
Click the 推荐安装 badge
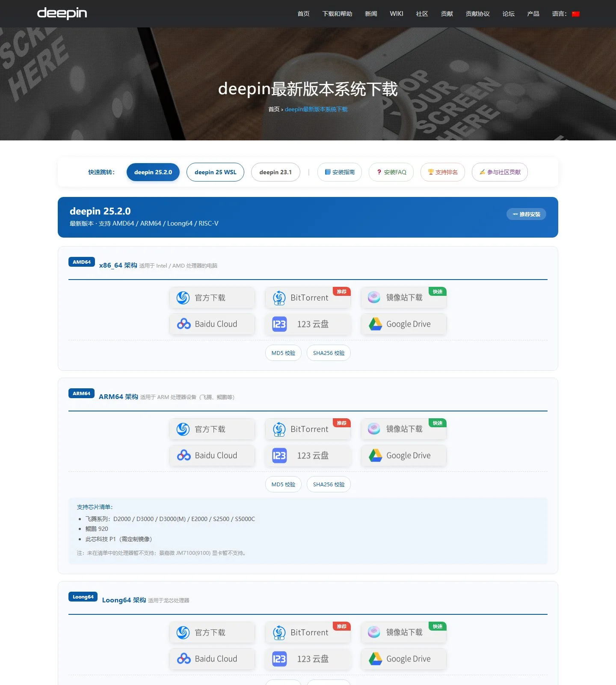pos(526,214)
